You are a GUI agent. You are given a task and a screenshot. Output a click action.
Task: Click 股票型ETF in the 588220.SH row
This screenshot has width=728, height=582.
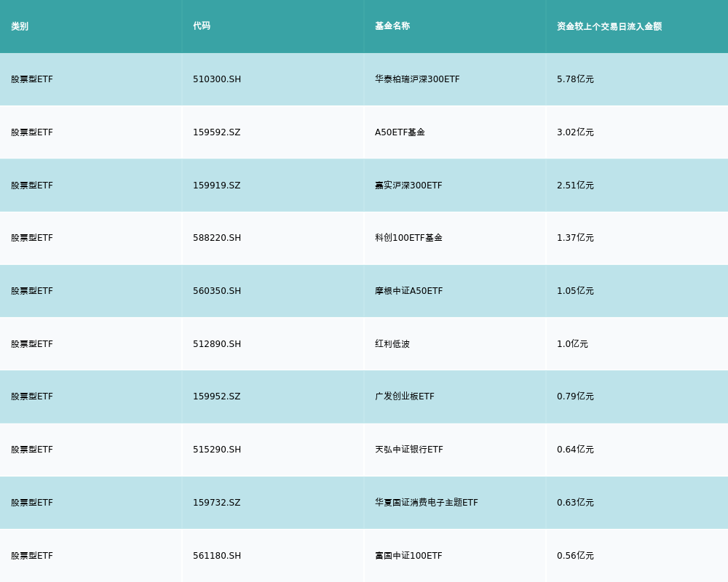click(x=32, y=238)
